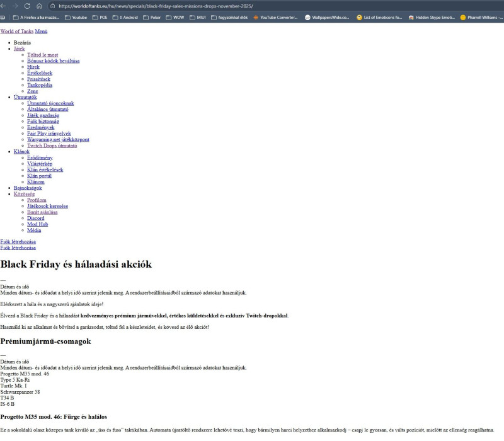This screenshot has height=441, width=504.
Task: Select the 'Turtle Mk. I' entry
Action: [13, 386]
